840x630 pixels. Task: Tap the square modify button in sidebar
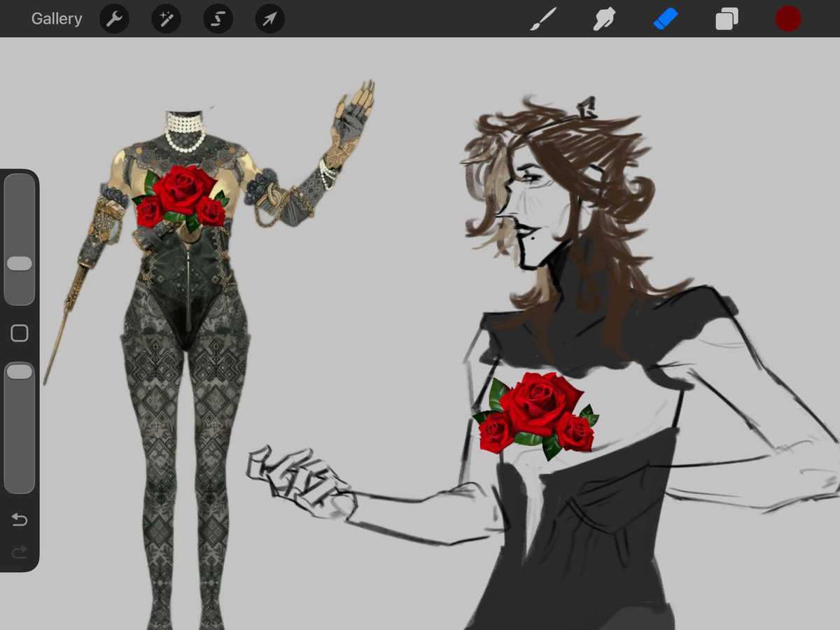pyautogui.click(x=20, y=333)
